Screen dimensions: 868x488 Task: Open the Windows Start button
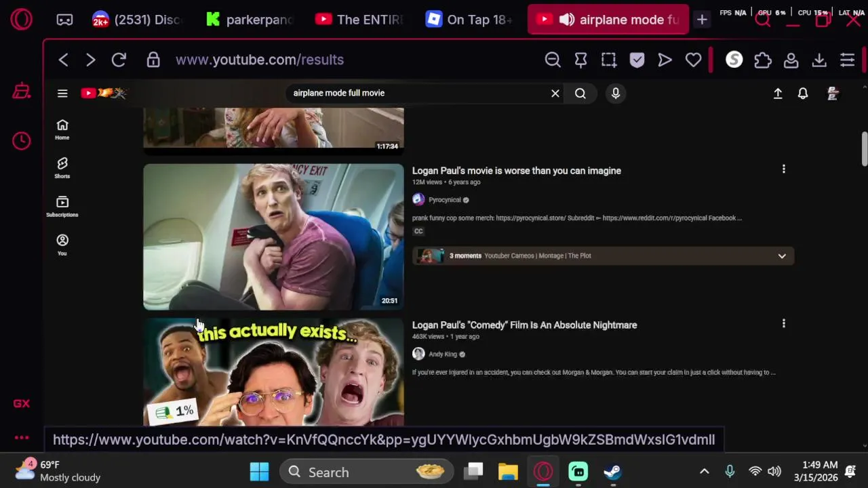(x=259, y=472)
